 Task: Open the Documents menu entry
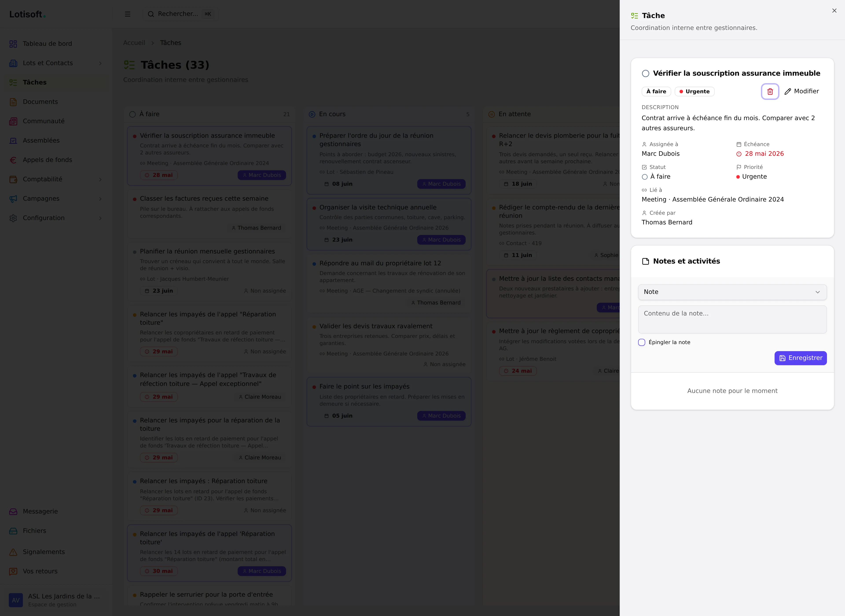click(x=56, y=102)
